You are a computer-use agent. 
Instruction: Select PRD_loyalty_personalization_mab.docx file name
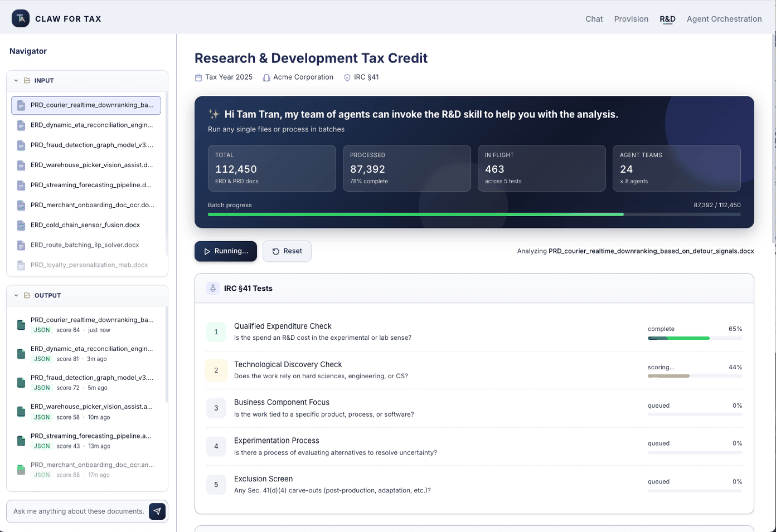pyautogui.click(x=89, y=265)
